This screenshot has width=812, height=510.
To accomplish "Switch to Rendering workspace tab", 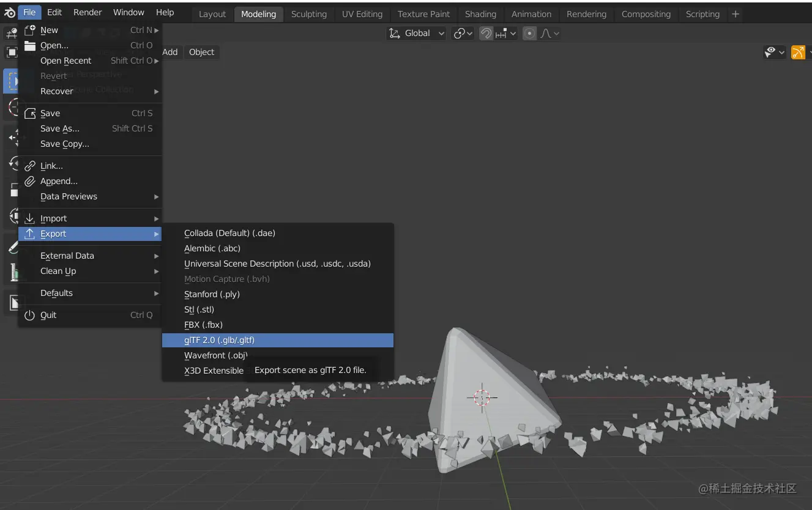I will 586,14.
